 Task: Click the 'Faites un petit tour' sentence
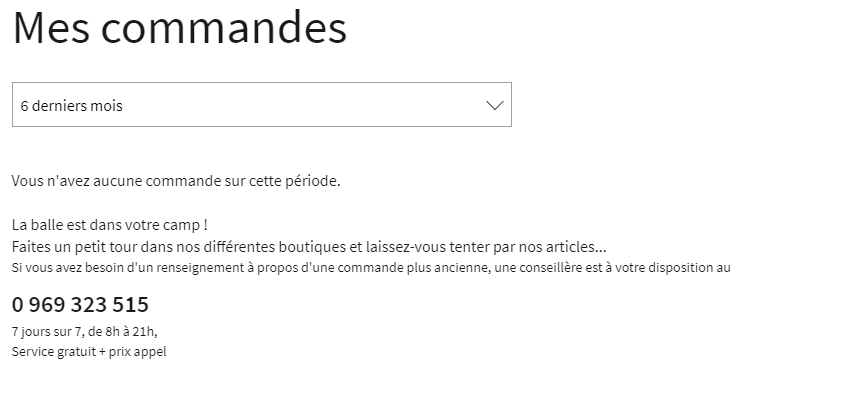309,246
